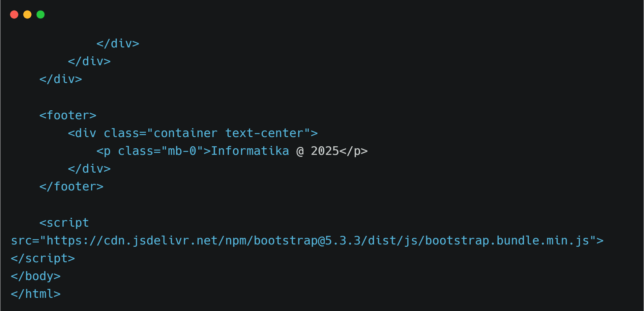Click the red close window dot

point(14,14)
